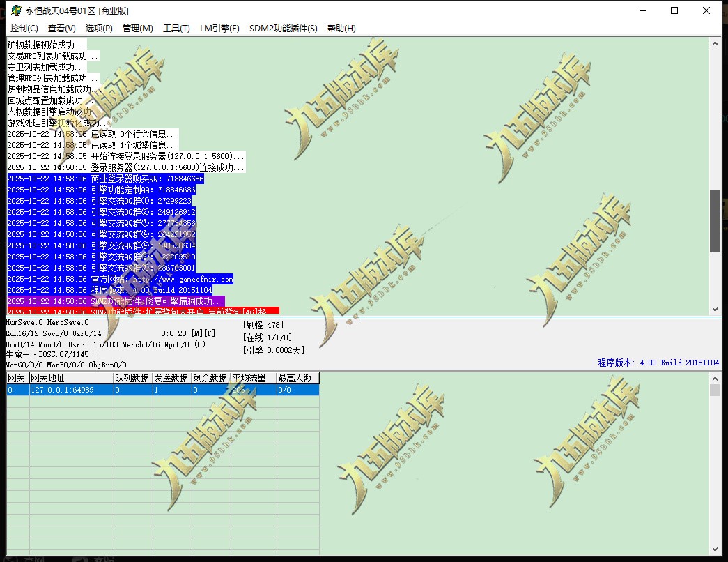Maximize the 永恒战天 window

674,10
